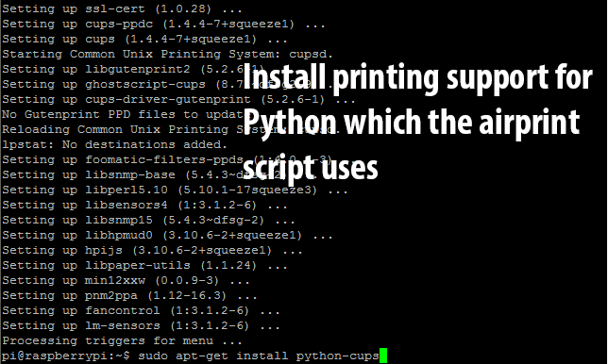608x364 pixels.
Task: Click the line 'Setting up libhpmud0 (3.10.6-2+squeeze1)'
Action: (x=167, y=235)
